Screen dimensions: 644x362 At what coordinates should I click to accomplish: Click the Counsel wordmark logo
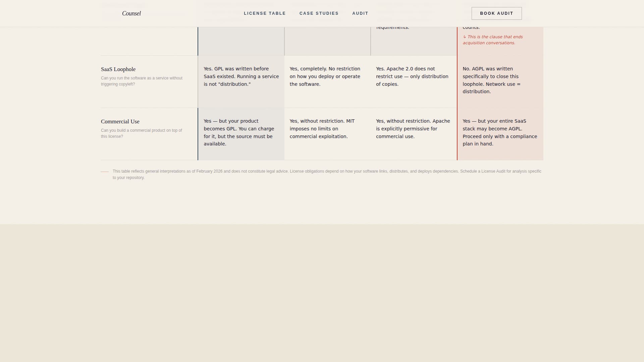(x=131, y=13)
